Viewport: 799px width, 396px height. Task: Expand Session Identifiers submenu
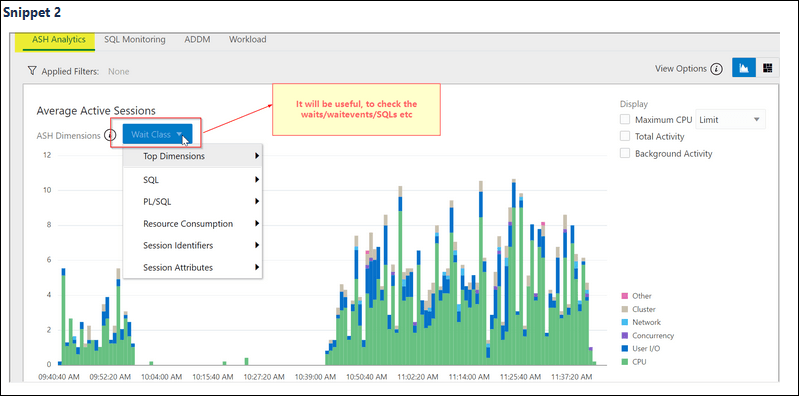pos(193,246)
